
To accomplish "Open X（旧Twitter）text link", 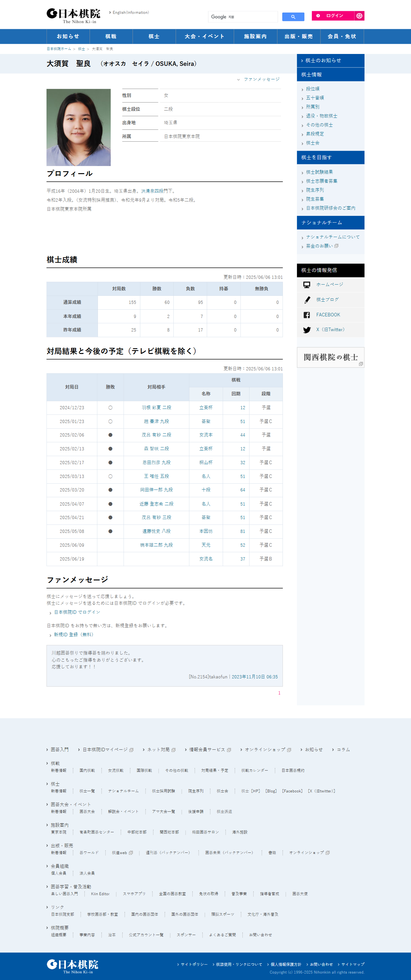I will coord(330,330).
